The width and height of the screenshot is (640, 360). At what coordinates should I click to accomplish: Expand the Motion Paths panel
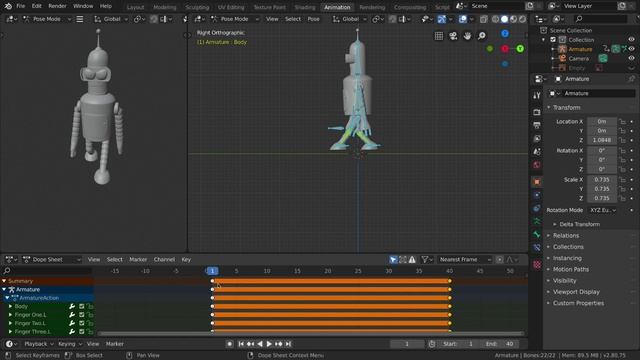571,269
